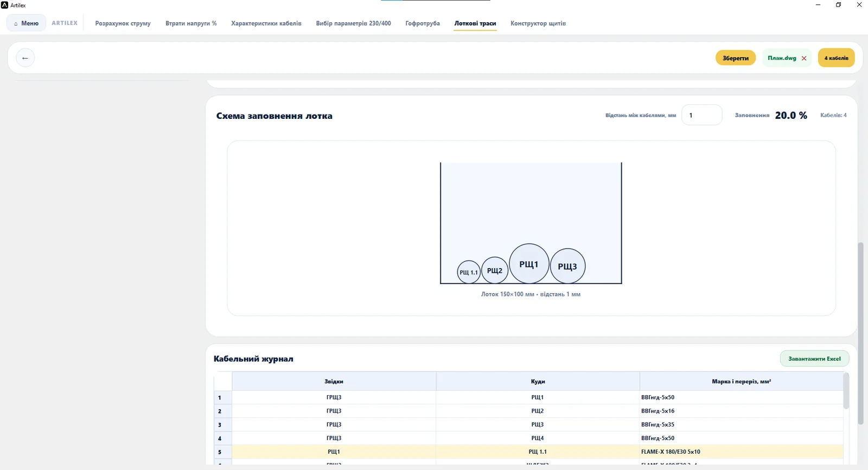Remove the План.dwg file with X
This screenshot has width=868, height=470.
click(x=804, y=58)
